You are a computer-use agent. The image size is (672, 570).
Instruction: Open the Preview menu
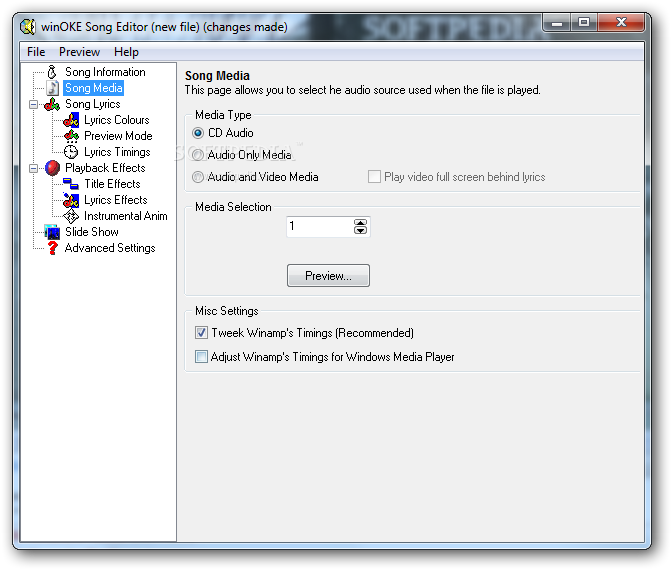pos(79,52)
